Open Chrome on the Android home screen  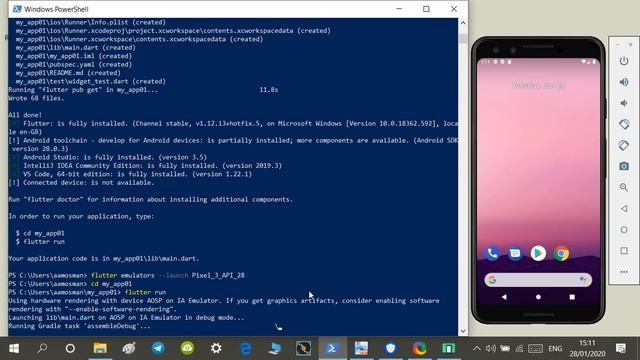(x=561, y=253)
